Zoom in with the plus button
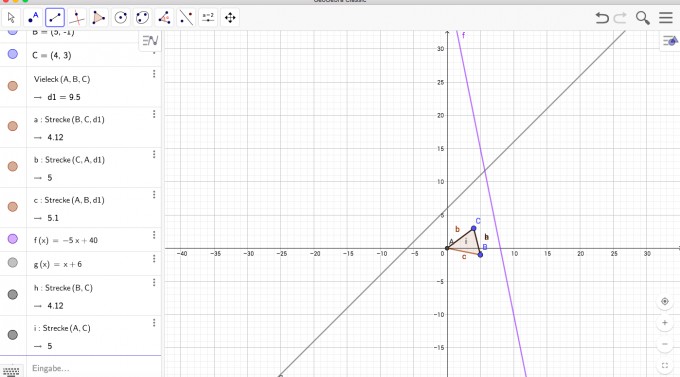This screenshot has width=680, height=377. pos(665,322)
